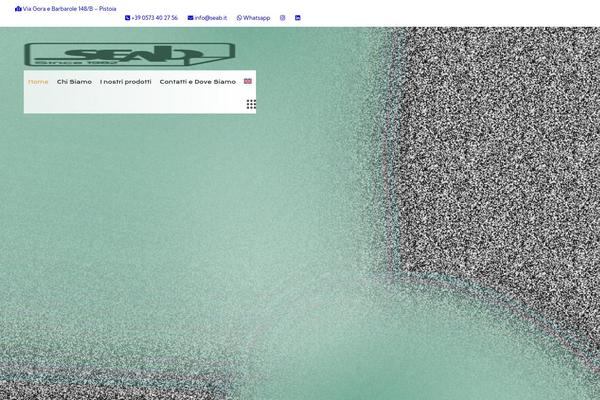
Task: Open the Instagram icon in top bar
Action: pos(282,18)
